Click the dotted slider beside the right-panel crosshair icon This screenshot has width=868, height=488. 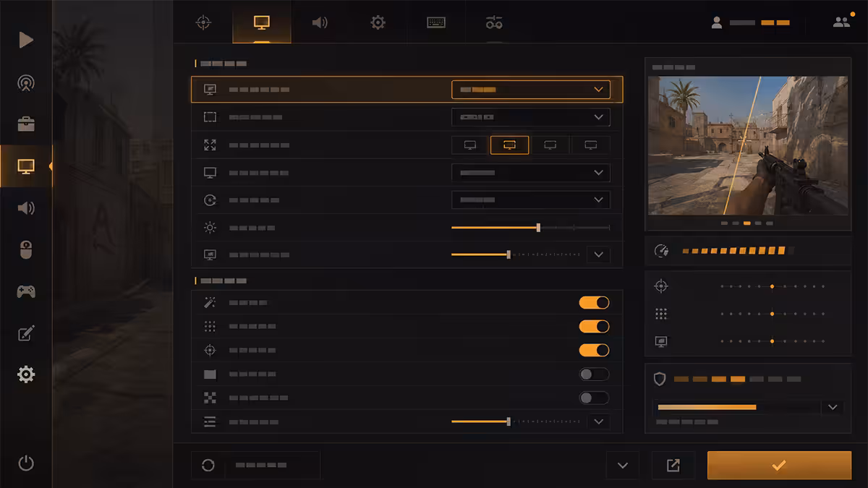click(773, 287)
